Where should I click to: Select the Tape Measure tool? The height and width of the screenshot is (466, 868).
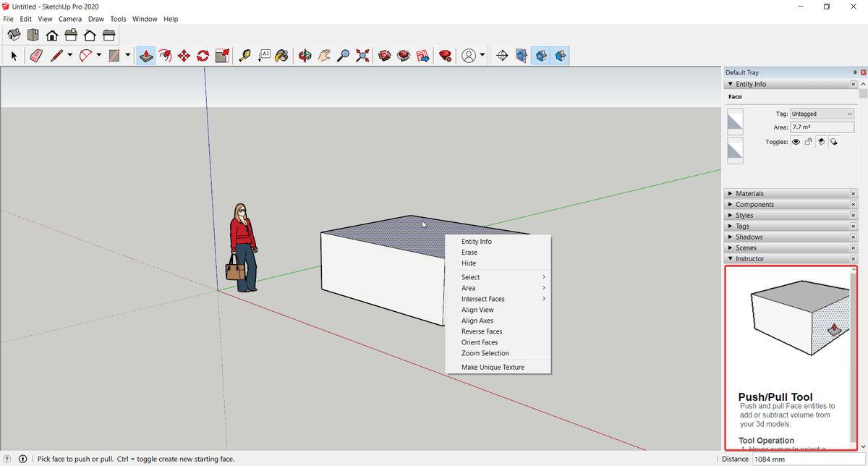pyautogui.click(x=245, y=56)
